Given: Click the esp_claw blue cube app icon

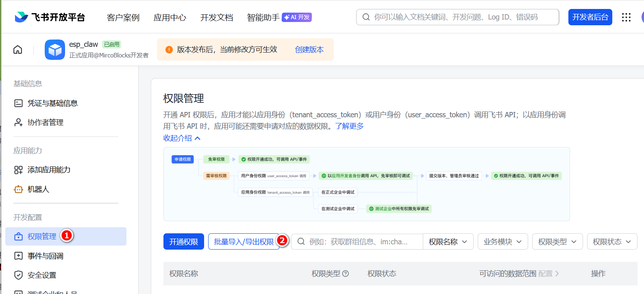Looking at the screenshot, I should click(x=55, y=50).
